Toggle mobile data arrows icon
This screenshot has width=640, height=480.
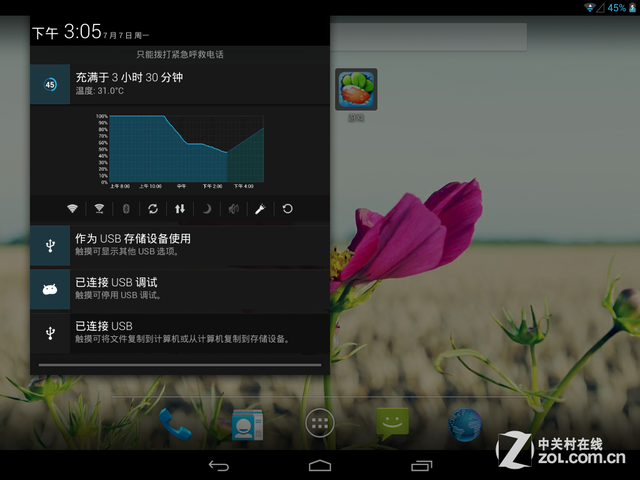180,208
